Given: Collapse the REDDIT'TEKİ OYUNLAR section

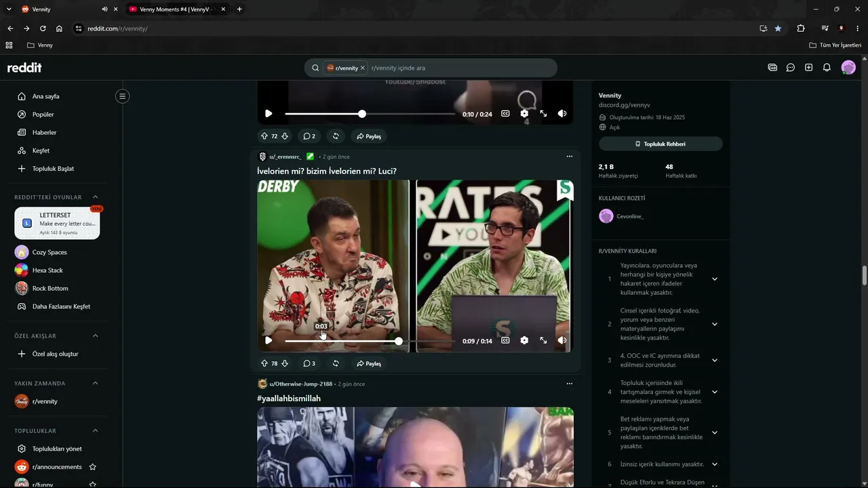Looking at the screenshot, I should coord(95,197).
